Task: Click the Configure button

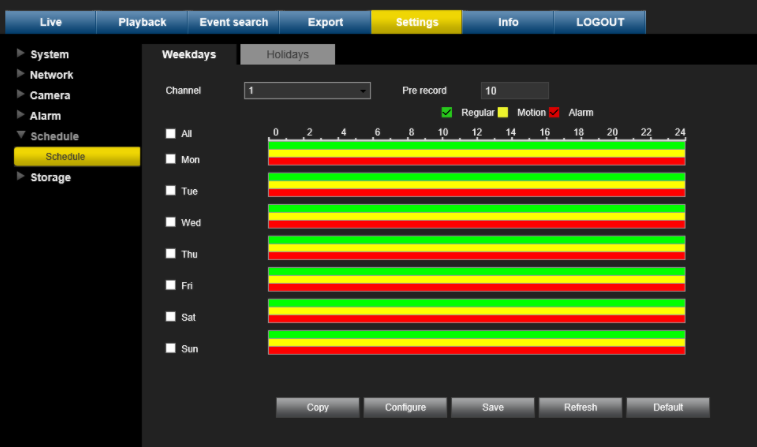Action: pos(405,407)
